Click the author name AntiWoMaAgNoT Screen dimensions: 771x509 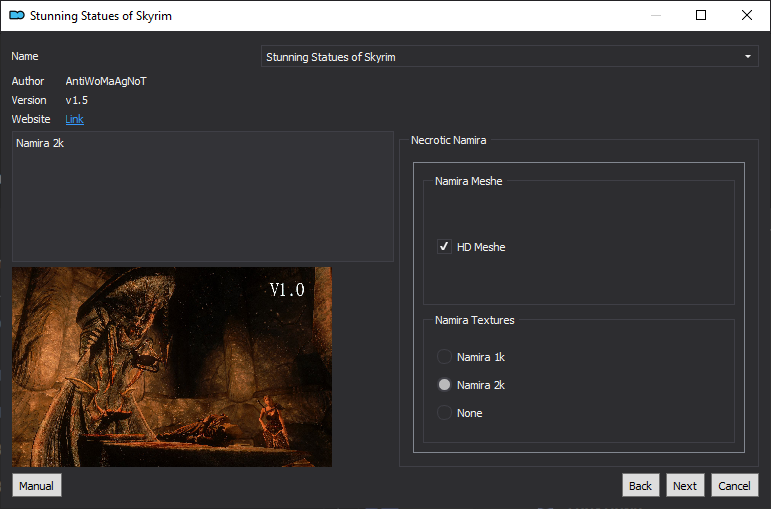106,81
